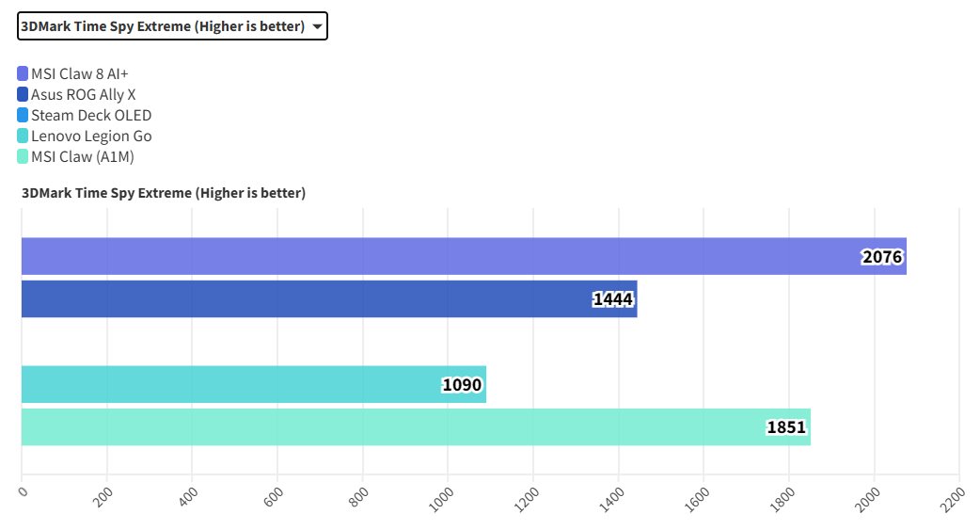Viewport: 980px width, 530px height.
Task: Toggle Asus ROG Ally X legend swatch
Action: (23, 94)
